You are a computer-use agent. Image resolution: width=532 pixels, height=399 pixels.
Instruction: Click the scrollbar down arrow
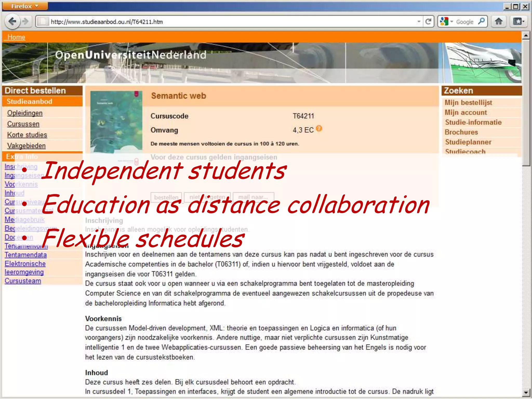[526, 393]
